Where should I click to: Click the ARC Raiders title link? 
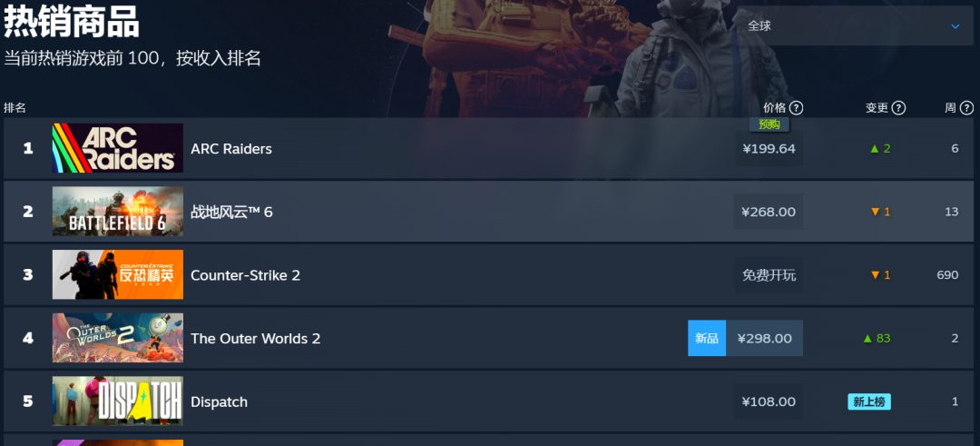click(231, 149)
